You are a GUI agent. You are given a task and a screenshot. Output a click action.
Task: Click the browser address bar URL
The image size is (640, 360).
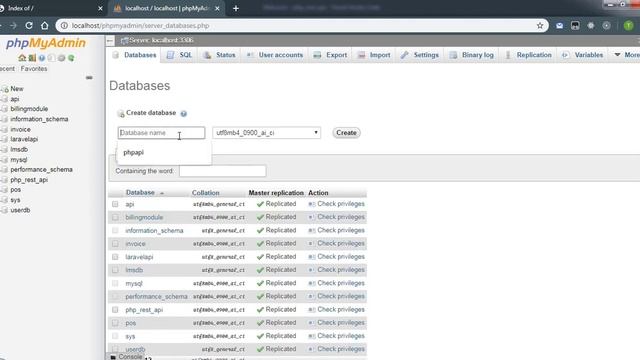140,26
